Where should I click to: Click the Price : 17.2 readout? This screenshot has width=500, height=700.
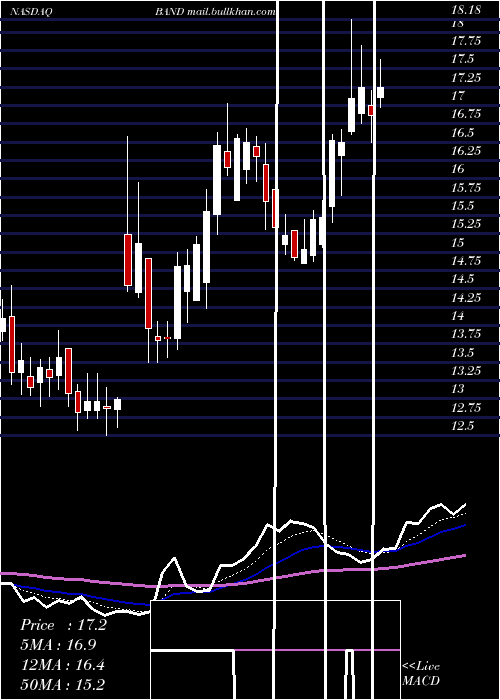tap(63, 625)
